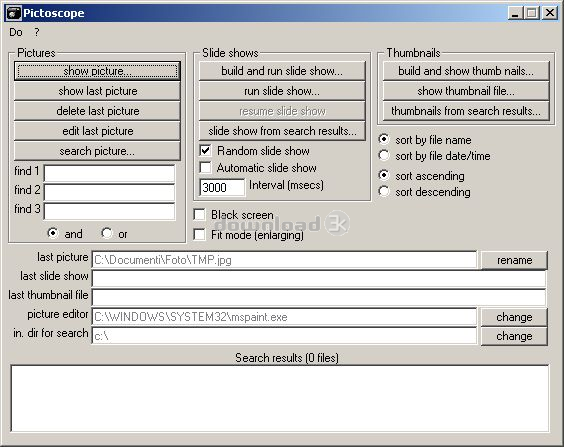The height and width of the screenshot is (447, 564).
Task: Click the show picture... button
Action: point(97,71)
